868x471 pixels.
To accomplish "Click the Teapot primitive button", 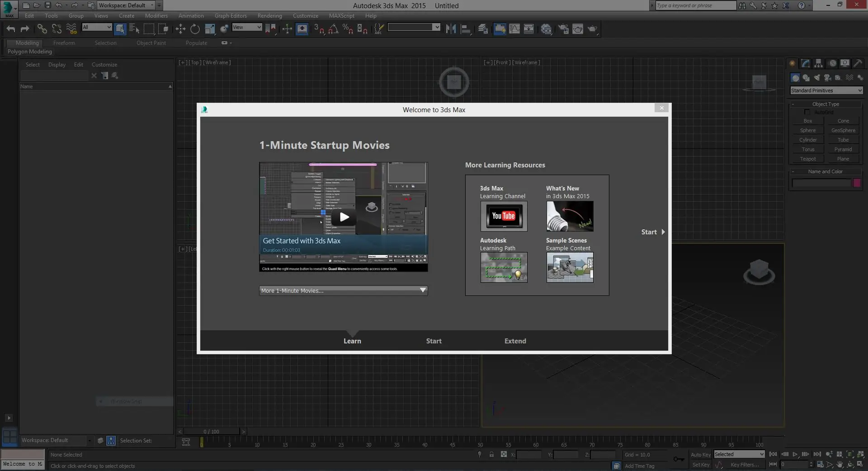I will (x=808, y=159).
